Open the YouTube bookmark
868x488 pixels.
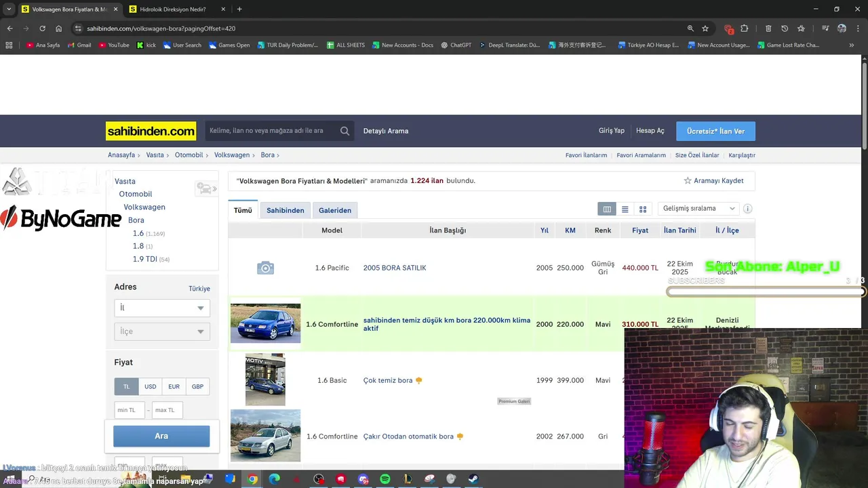pos(114,45)
